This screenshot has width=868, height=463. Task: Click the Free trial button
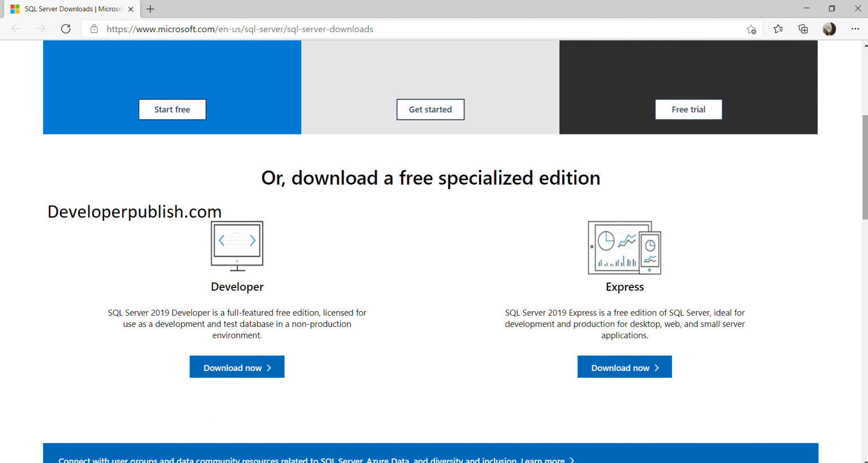pyautogui.click(x=688, y=109)
